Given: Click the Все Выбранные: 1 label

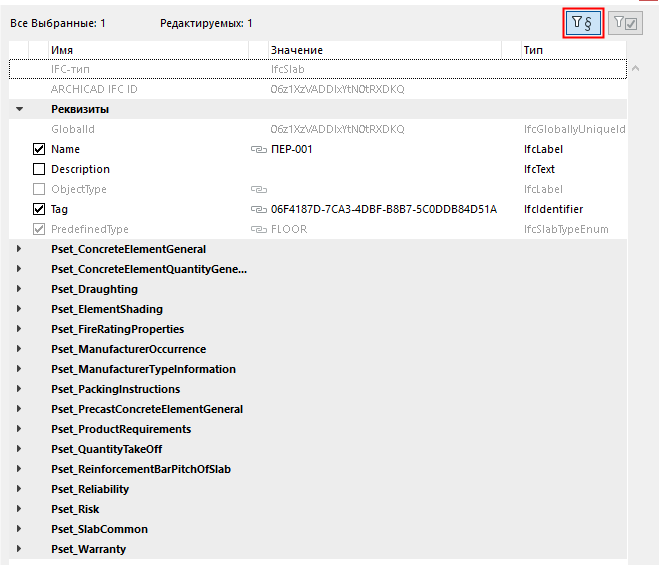Looking at the screenshot, I should [58, 23].
